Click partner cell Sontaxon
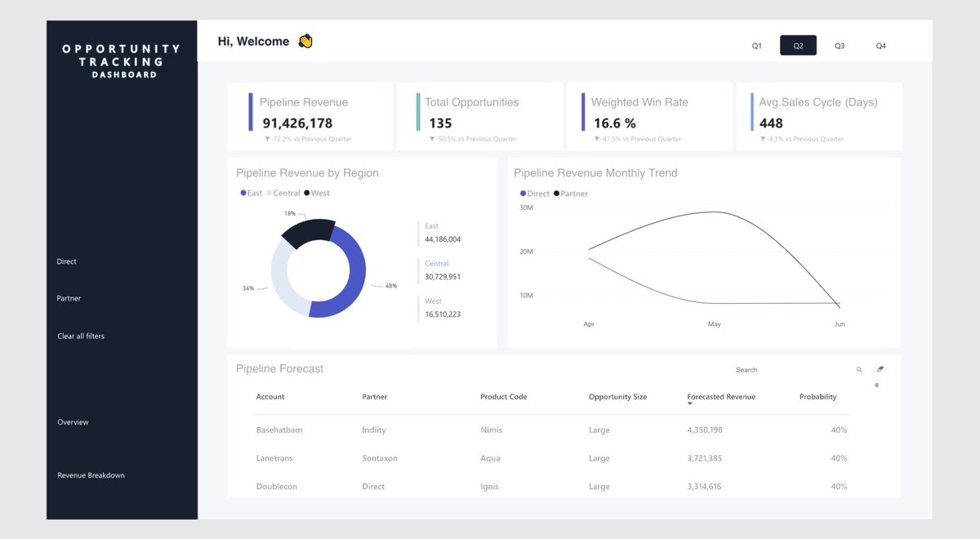This screenshot has height=539, width=980. click(380, 458)
